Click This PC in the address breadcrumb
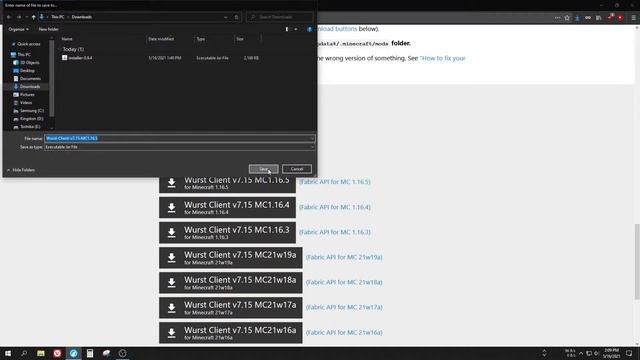 58,17
